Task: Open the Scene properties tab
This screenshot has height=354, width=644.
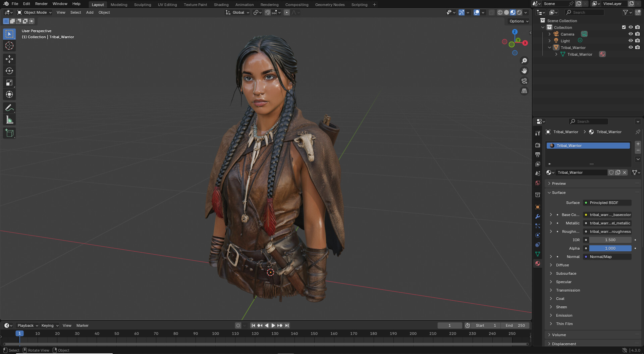Action: coord(538,173)
